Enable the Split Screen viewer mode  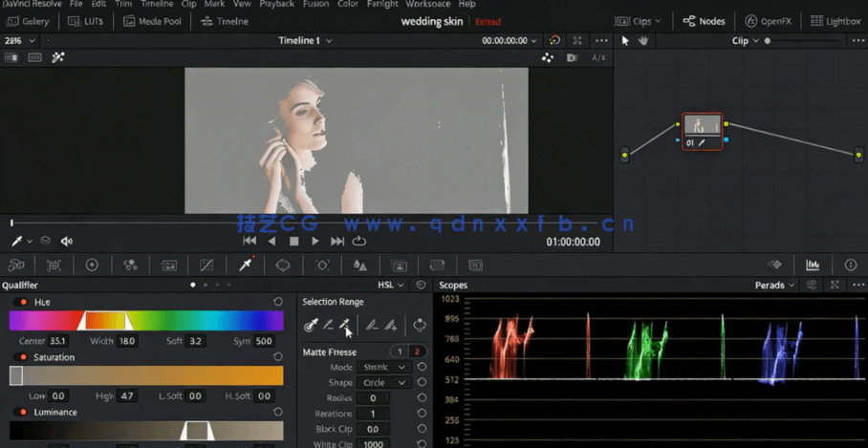[34, 57]
